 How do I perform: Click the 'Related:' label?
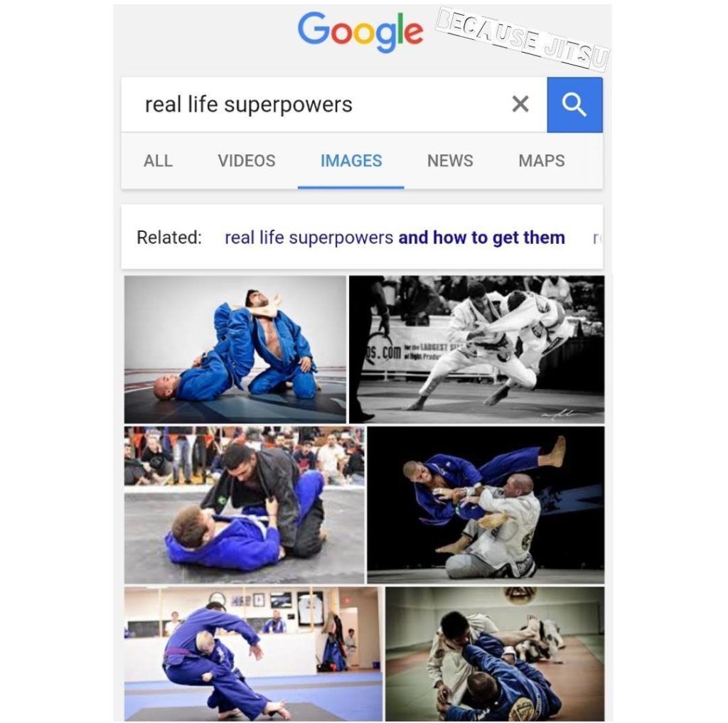tap(169, 237)
